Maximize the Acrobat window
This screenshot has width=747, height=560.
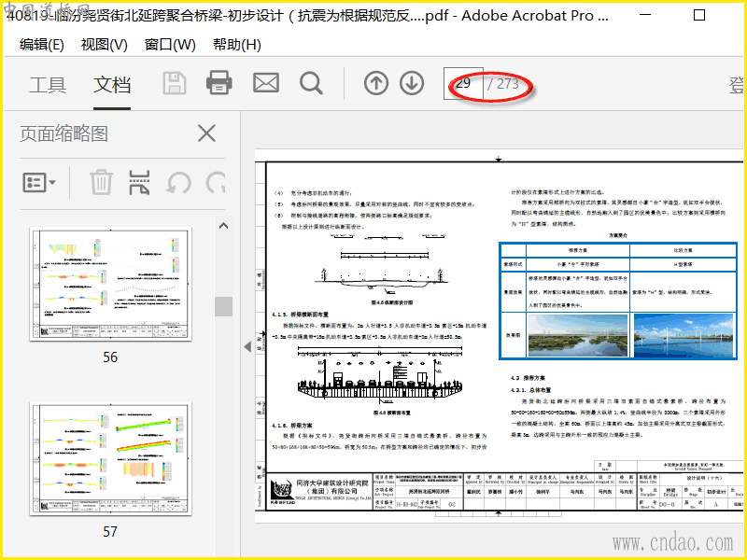click(698, 15)
